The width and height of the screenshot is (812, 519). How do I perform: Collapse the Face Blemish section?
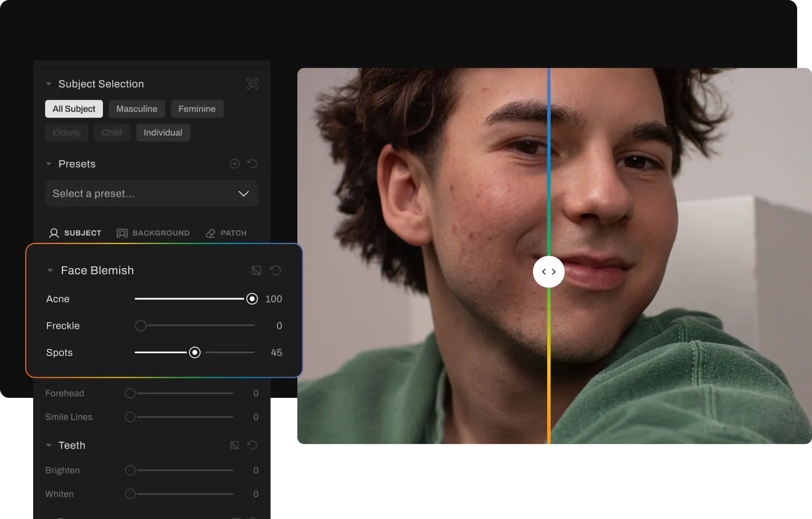pos(50,270)
